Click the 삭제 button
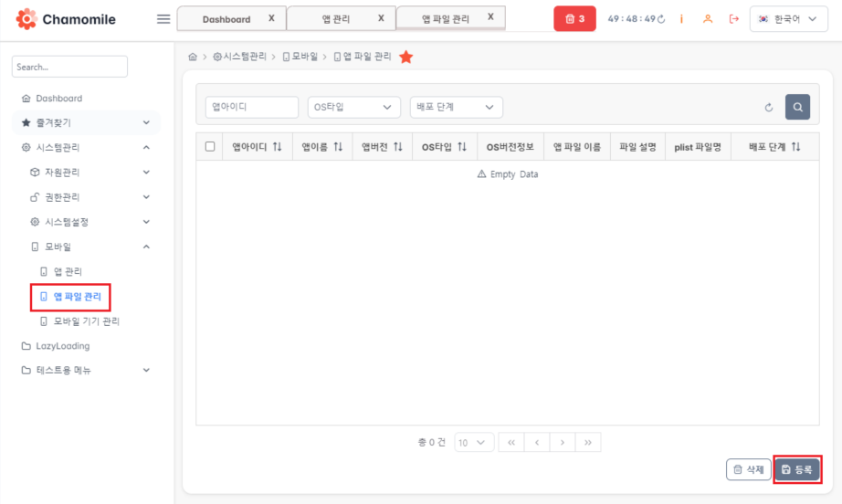 (747, 469)
